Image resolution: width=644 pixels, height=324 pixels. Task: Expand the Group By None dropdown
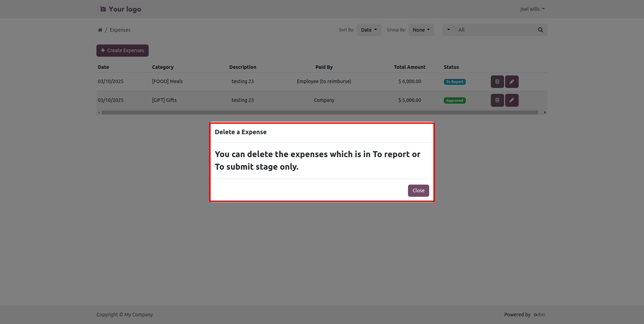pyautogui.click(x=421, y=30)
